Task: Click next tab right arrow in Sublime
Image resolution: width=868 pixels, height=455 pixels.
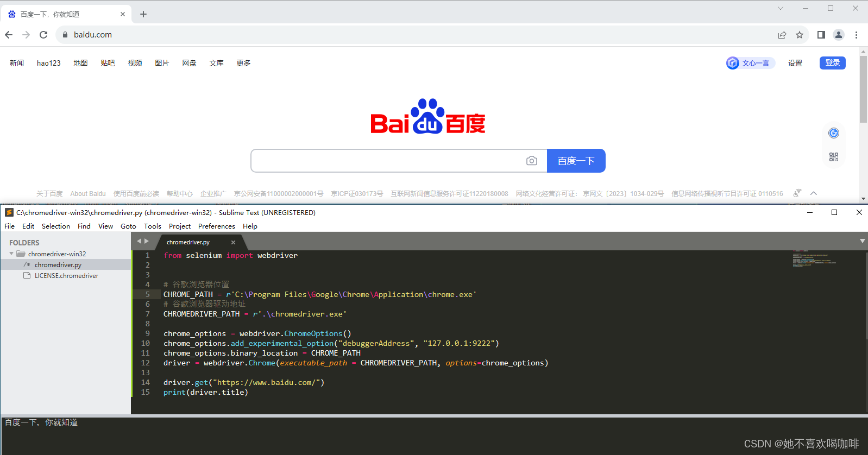Action: (x=146, y=241)
